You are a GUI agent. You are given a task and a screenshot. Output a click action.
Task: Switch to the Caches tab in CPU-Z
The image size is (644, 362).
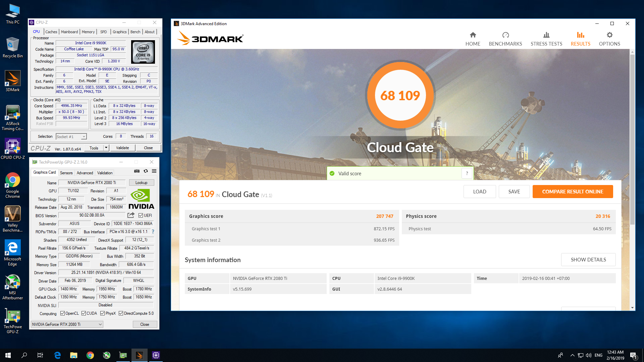pyautogui.click(x=51, y=32)
